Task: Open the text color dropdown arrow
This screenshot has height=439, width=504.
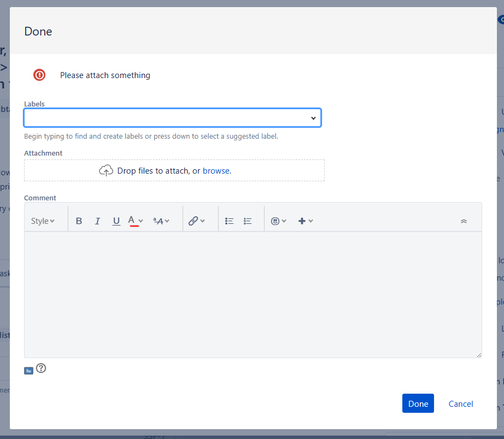Action: tap(140, 221)
